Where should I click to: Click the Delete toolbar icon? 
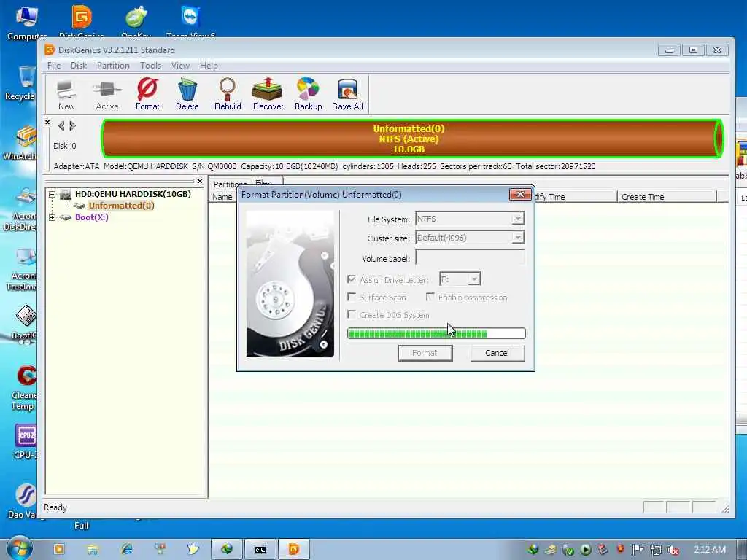[187, 95]
